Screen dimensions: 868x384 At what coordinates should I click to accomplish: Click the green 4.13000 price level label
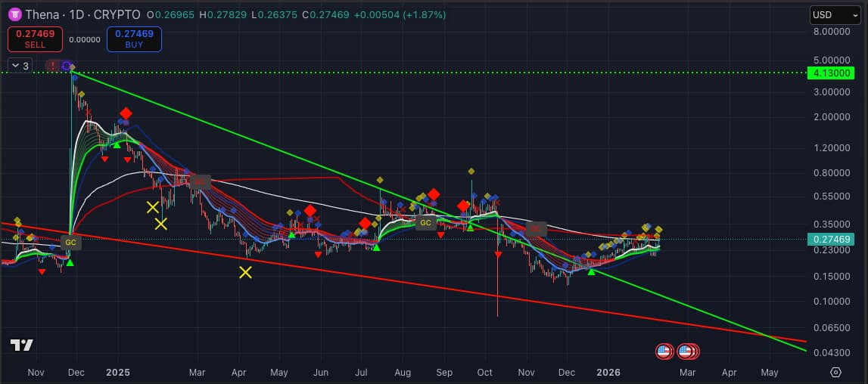click(x=830, y=73)
